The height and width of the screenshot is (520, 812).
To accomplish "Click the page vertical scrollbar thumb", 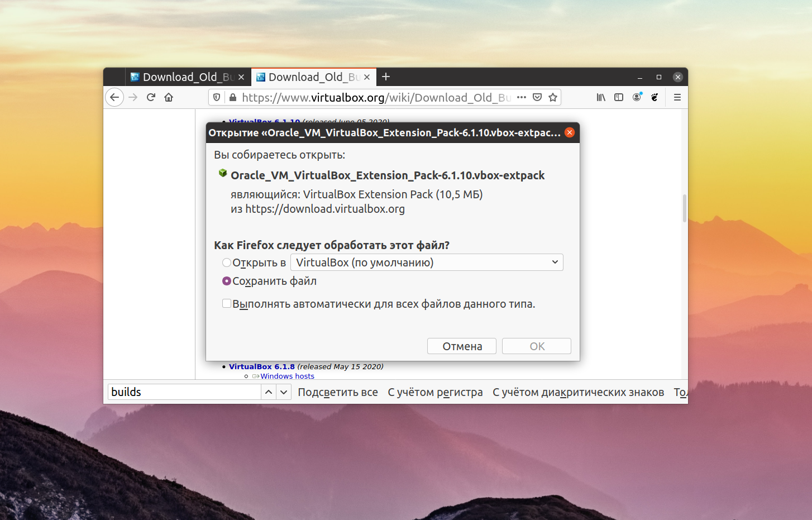I will [x=684, y=208].
